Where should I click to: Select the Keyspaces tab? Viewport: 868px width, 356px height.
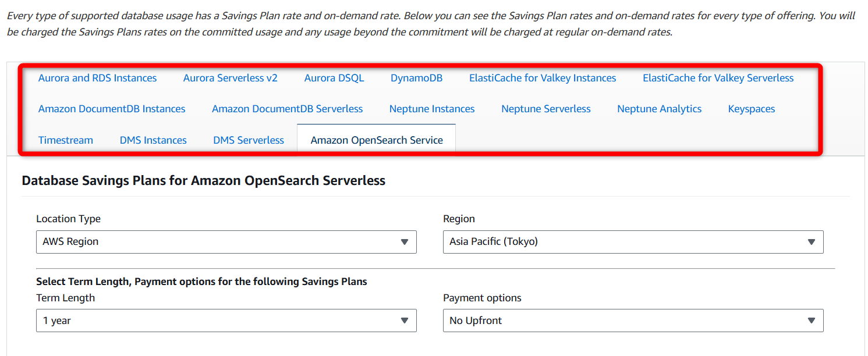tap(752, 109)
